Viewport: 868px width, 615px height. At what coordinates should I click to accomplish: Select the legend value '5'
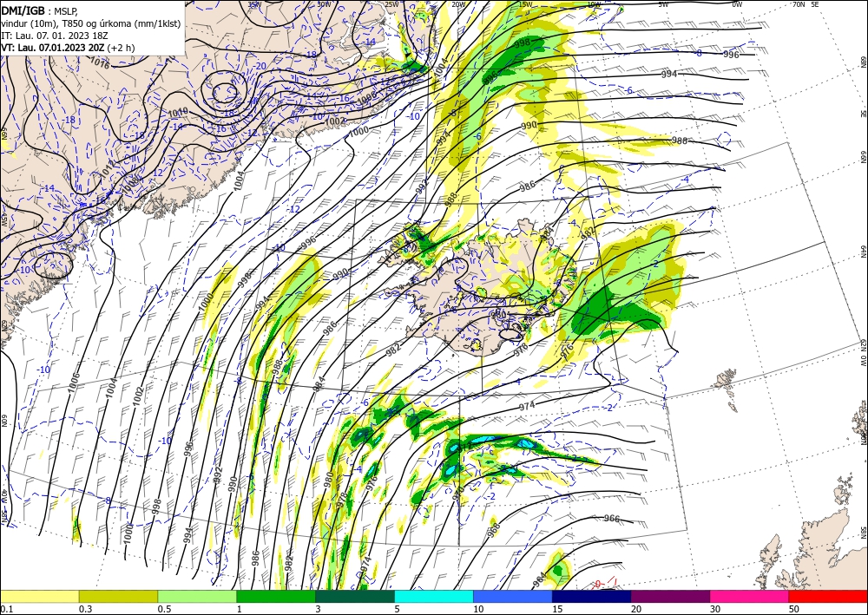click(398, 609)
